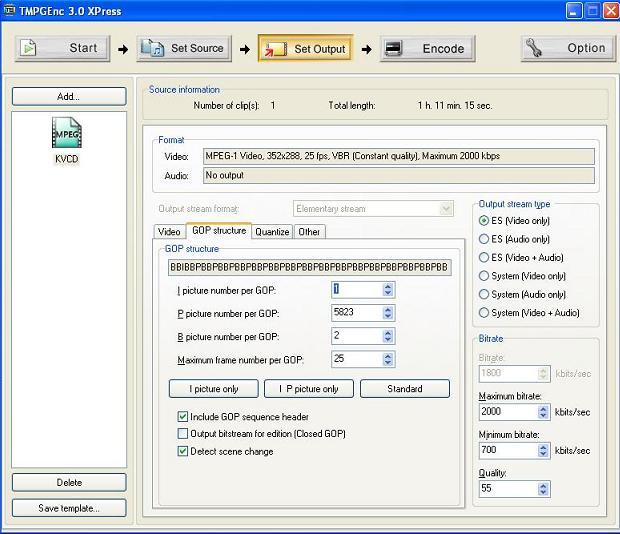The height and width of the screenshot is (534, 620).
Task: Click the 'Number of clip(s):' label
Action: pos(226,106)
